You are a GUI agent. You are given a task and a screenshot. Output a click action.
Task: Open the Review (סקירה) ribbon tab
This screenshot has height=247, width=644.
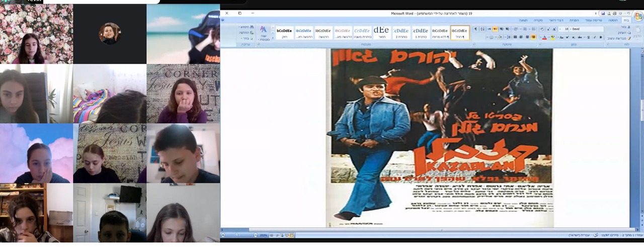click(x=538, y=20)
